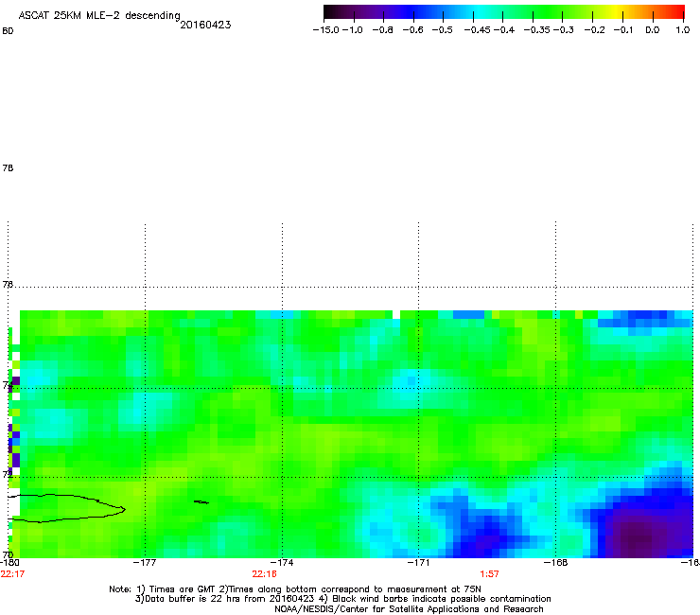This screenshot has width=700, height=615.
Task: Click the -0.6 color scale label
Action: (413, 30)
